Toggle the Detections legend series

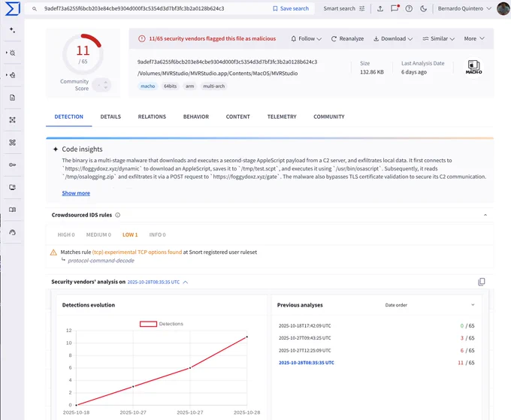point(162,324)
